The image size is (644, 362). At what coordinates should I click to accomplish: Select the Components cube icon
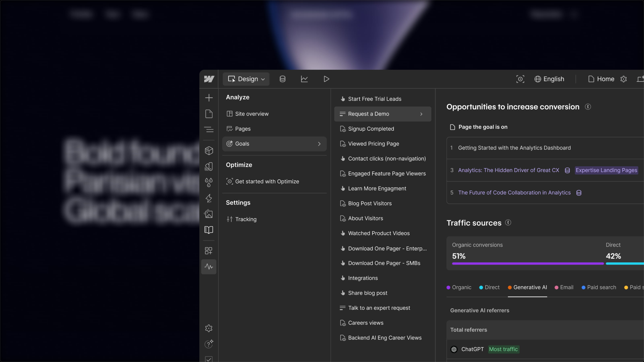click(x=209, y=150)
